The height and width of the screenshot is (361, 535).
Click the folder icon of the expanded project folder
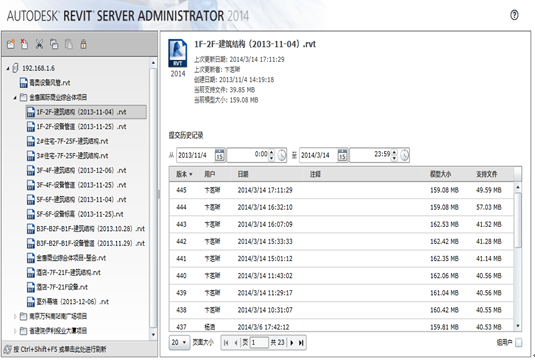point(23,97)
